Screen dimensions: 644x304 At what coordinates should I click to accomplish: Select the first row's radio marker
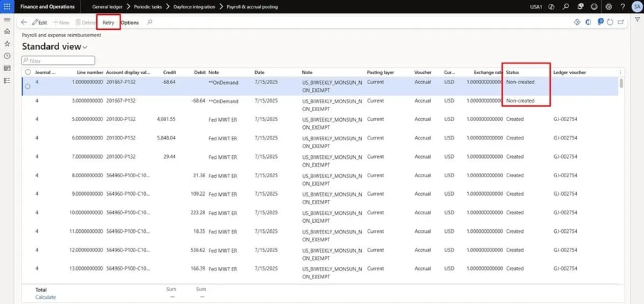pyautogui.click(x=28, y=87)
